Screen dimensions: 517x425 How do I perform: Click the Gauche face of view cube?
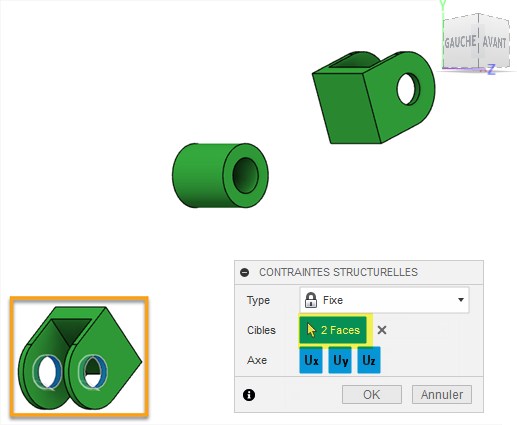click(x=460, y=42)
